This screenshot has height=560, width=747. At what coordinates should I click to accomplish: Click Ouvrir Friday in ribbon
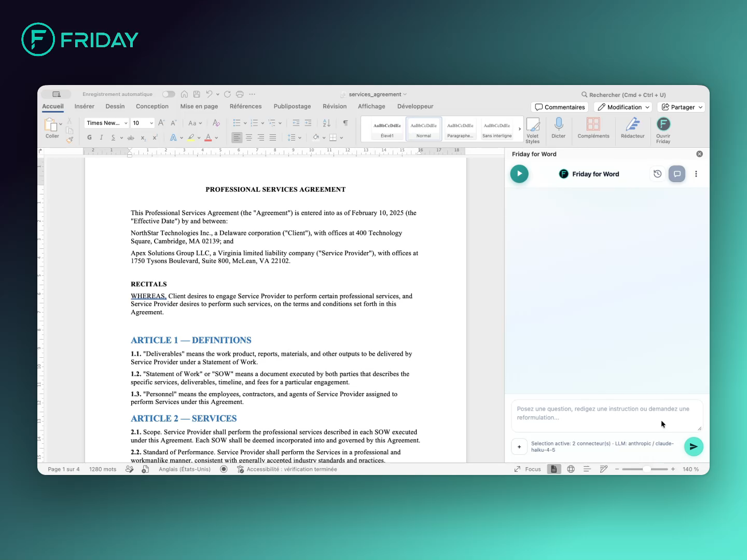(x=663, y=130)
